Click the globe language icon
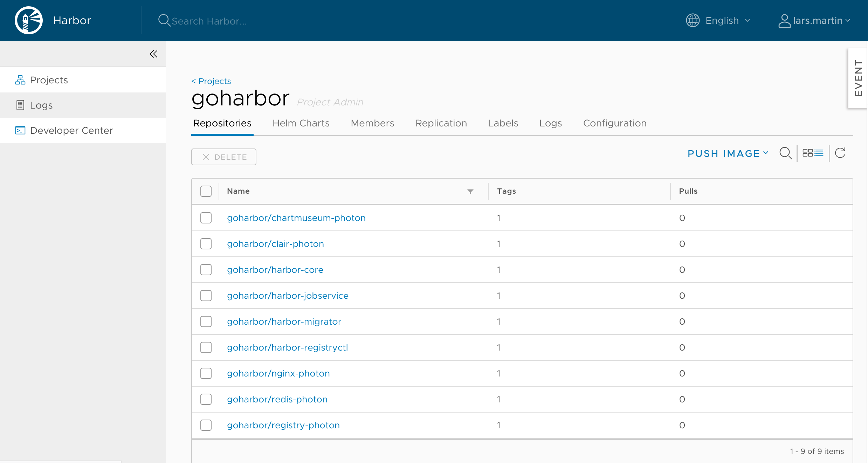The height and width of the screenshot is (463, 868). [693, 20]
